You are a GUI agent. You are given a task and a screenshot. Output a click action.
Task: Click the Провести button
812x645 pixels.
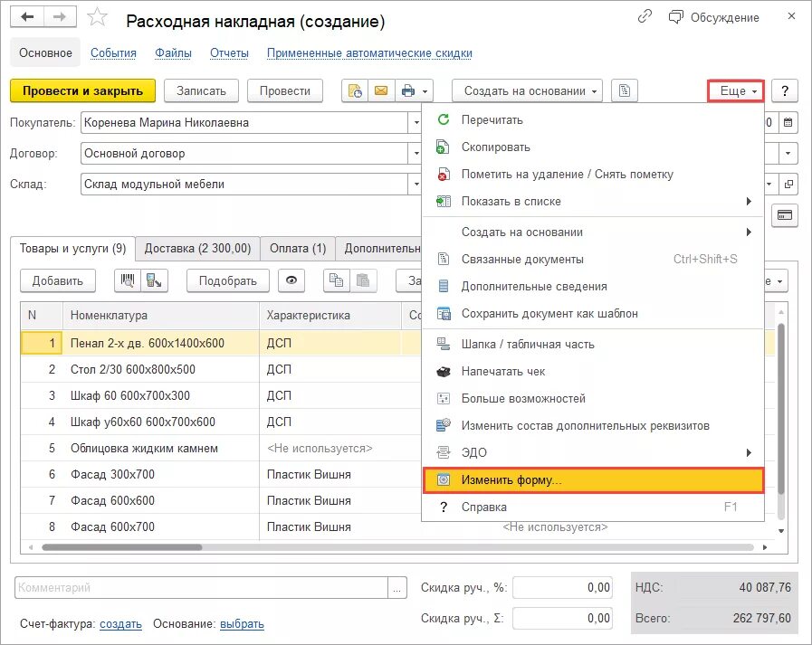coord(285,91)
